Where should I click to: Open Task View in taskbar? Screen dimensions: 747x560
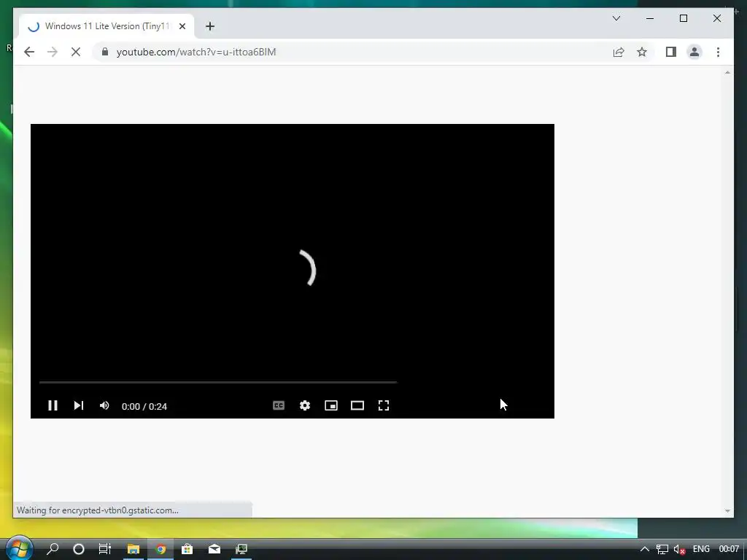point(105,549)
